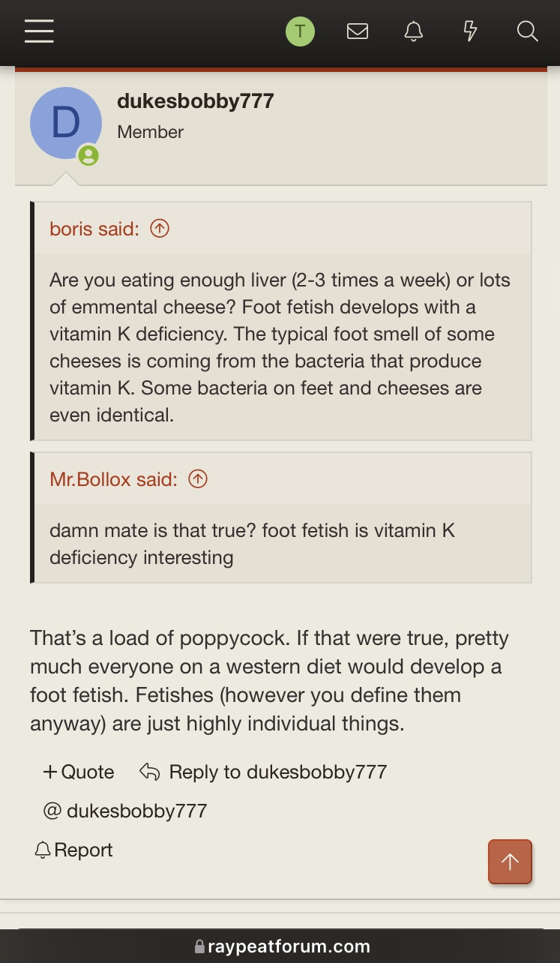Screen dimensions: 560x963
Task: Click the "Mr.Bollox said:" quote header
Action: pos(113,479)
